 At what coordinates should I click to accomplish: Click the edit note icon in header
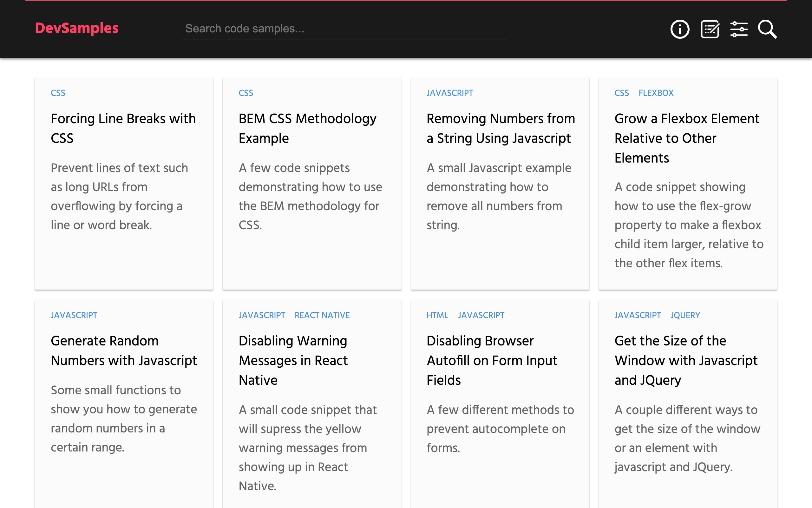[710, 29]
